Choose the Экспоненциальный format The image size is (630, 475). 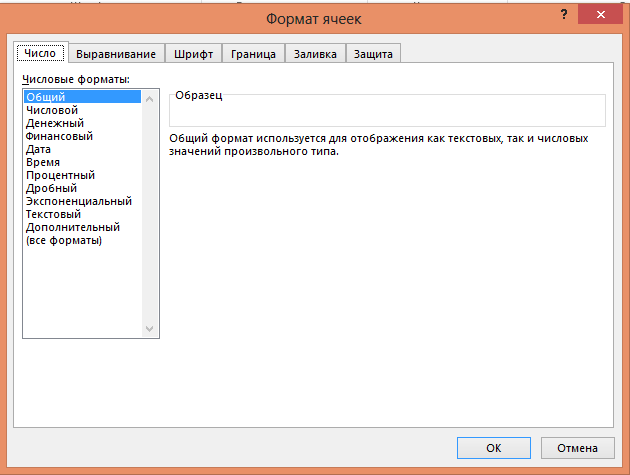pyautogui.click(x=82, y=201)
